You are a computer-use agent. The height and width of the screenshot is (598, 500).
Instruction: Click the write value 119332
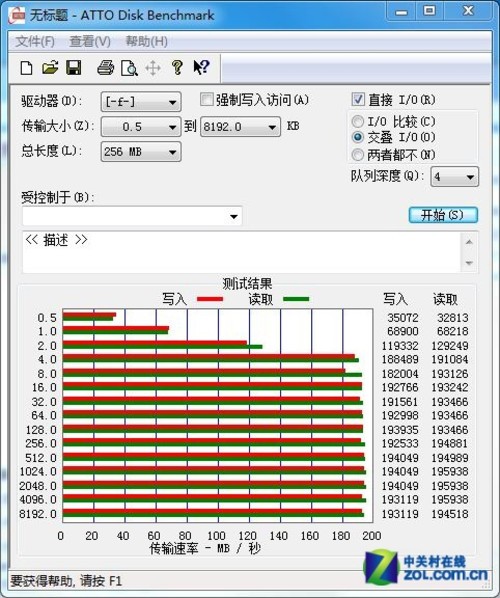[x=400, y=346]
